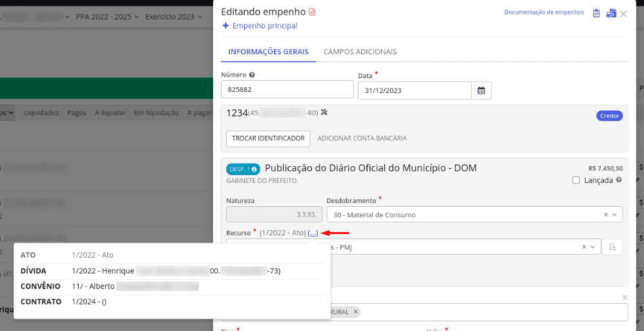The height and width of the screenshot is (331, 644).
Task: Click the tools icon next to creditor 1234
Action: (x=324, y=112)
